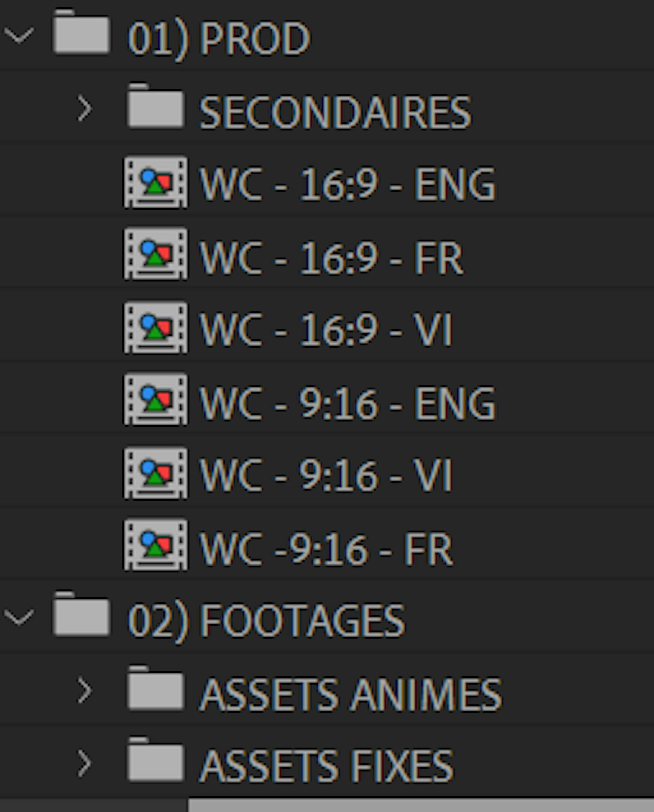Expand the ASSETS ANIMES folder

85,691
